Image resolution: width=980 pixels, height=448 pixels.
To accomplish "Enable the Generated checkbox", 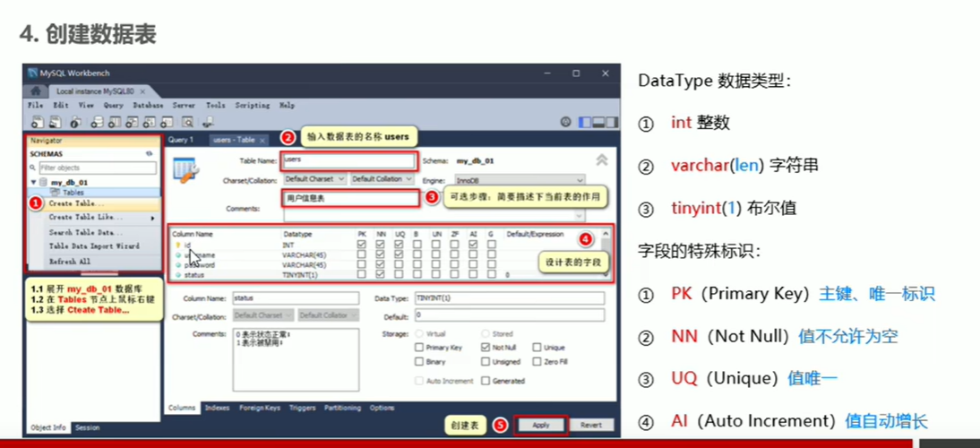I will [x=486, y=381].
